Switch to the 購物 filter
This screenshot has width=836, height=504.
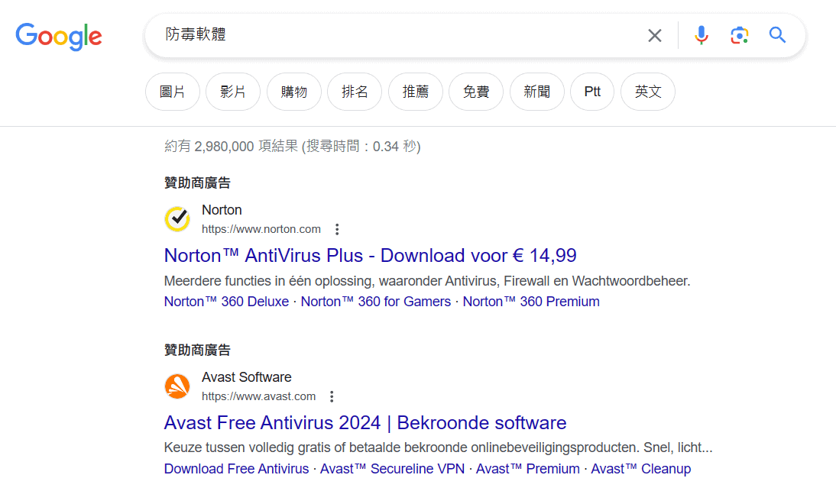(294, 92)
